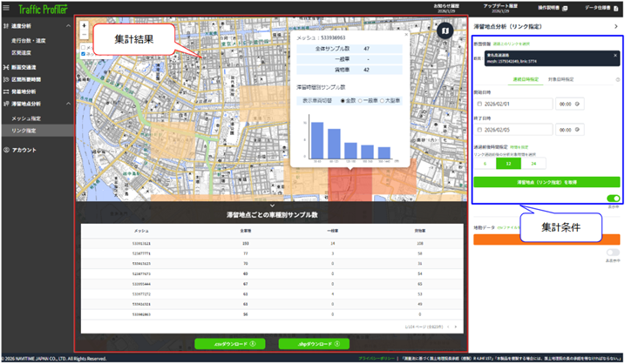
Task: Collapse the 滞留地点分析 sidebar section
Action: click(x=68, y=104)
